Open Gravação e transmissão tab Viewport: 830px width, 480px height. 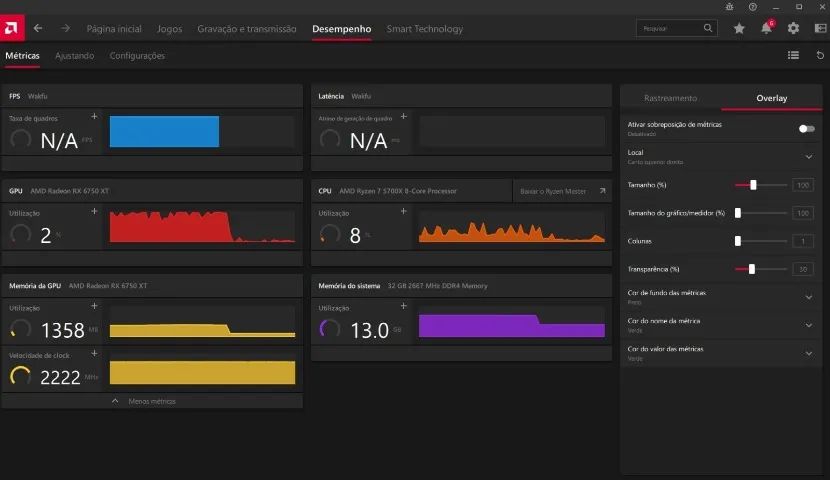click(x=247, y=29)
